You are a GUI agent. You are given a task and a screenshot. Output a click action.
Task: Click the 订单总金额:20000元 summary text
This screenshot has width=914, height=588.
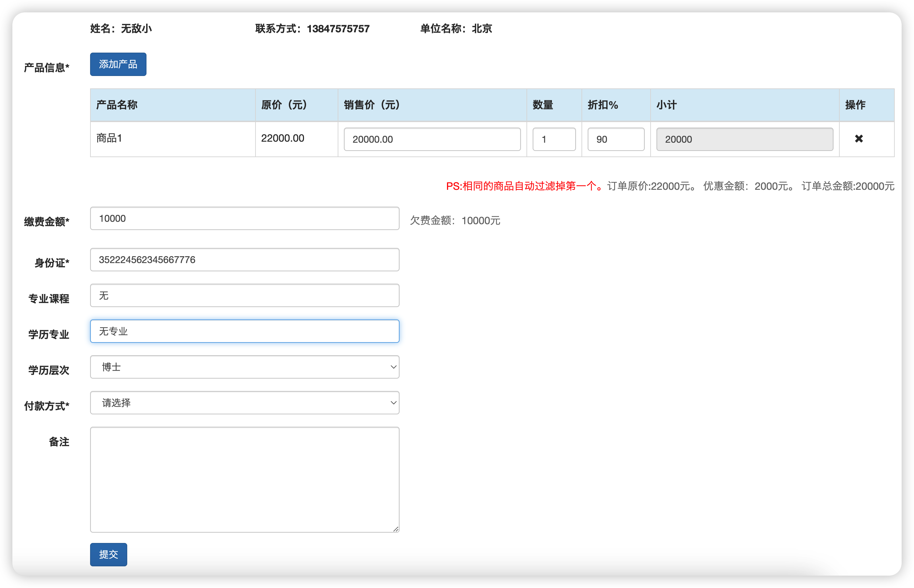[848, 186]
